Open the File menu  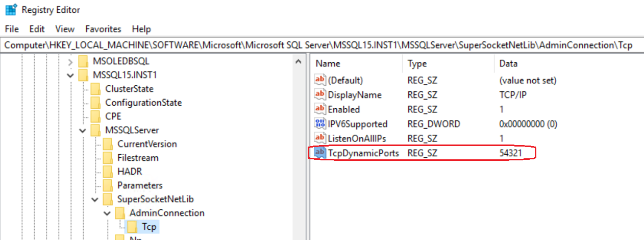pos(12,29)
